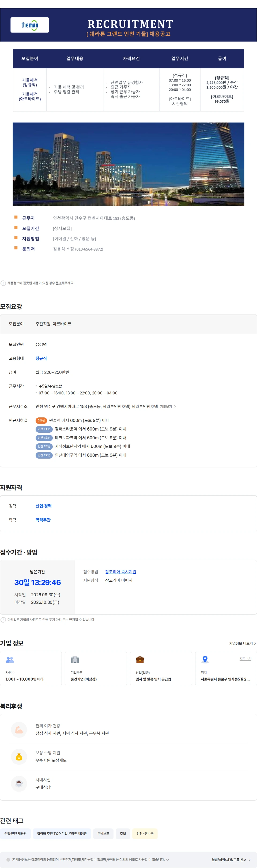This screenshot has width=257, height=868.
Task: Click 임시 및 일용 인력 공급업 industry text
Action: click(x=153, y=679)
